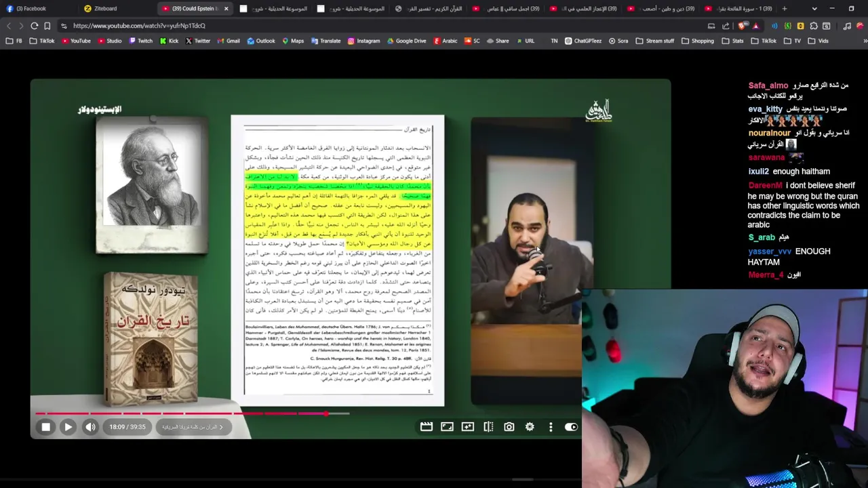Click the clapperboard clip icon in player
This screenshot has height=488, width=868.
click(426, 427)
